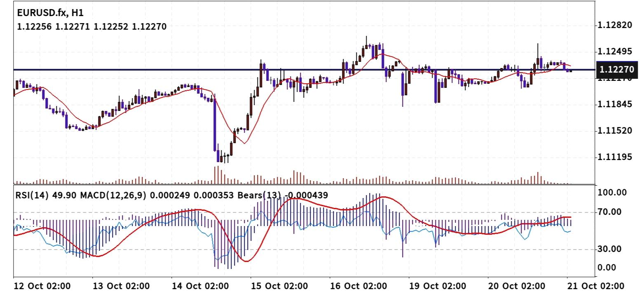Click the 12 Oct 02:00 time label
This screenshot has height=297, width=644.
click(x=42, y=286)
